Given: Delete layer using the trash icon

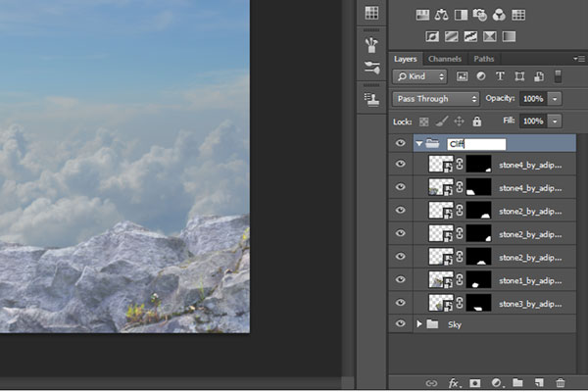Looking at the screenshot, I should coord(561,382).
